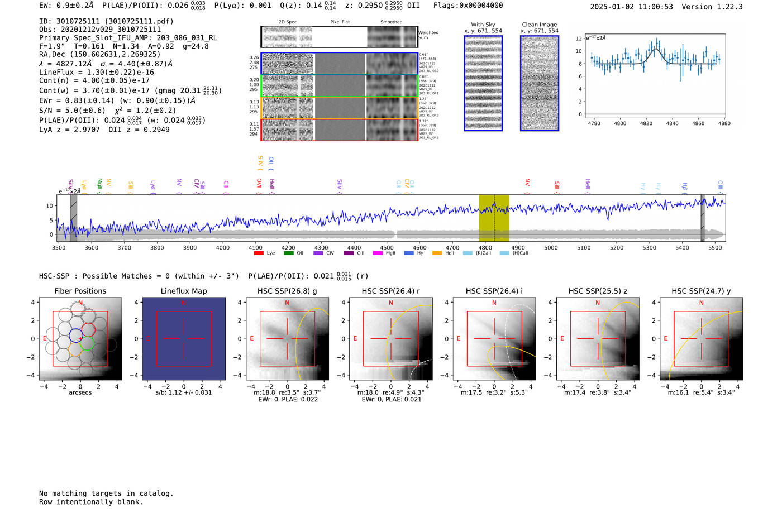Viewport: 782px width, 532px height.
Task: Click the (K)CaII legend swatch
Action: pyautogui.click(x=468, y=253)
